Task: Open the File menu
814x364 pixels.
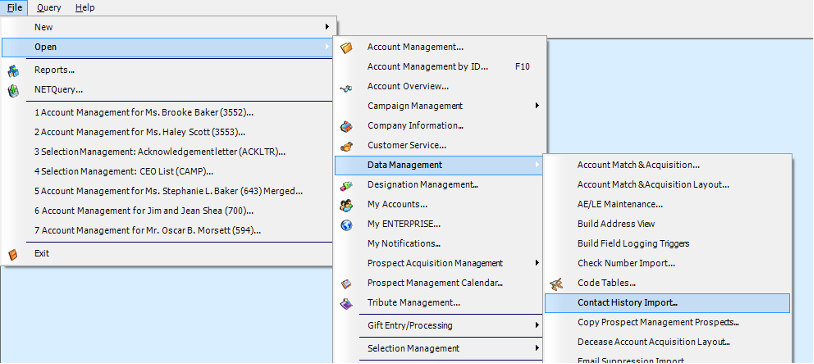Action: coord(14,8)
